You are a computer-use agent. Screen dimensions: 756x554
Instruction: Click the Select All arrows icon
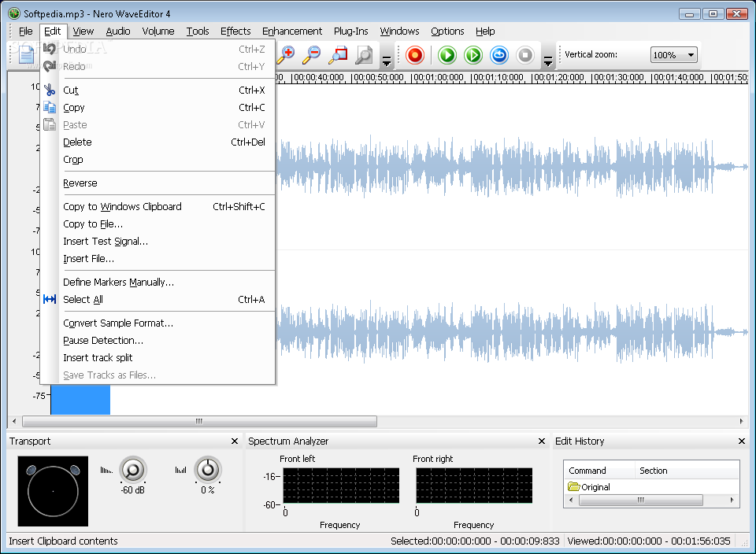50,299
